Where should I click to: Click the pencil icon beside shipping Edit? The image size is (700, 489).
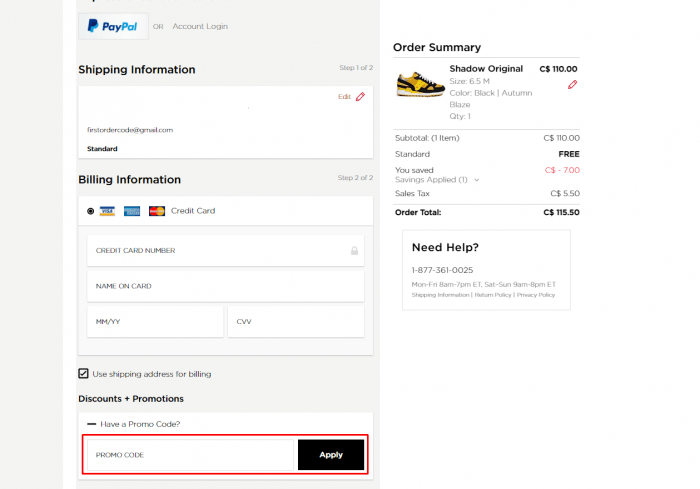coord(360,96)
